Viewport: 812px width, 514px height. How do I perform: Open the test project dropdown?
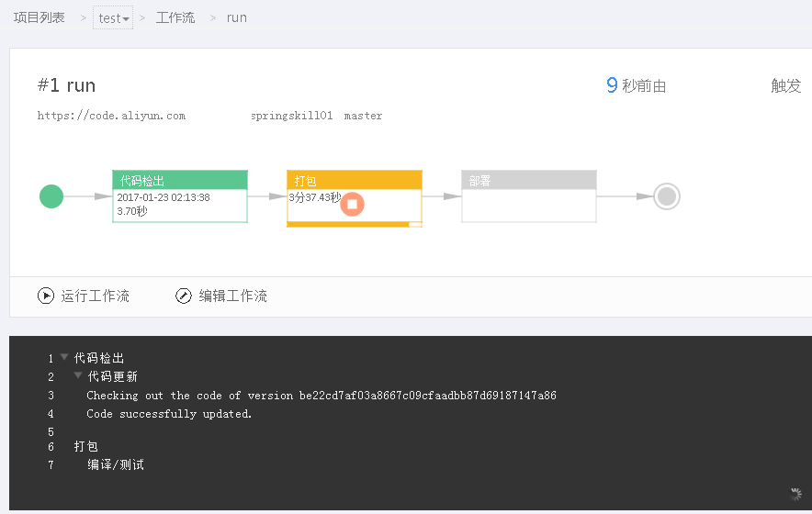113,18
